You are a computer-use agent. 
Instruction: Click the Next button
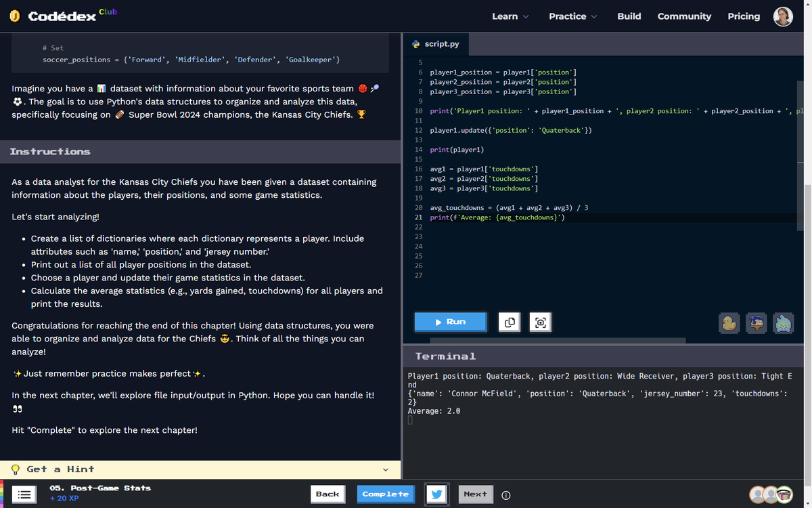[475, 494]
